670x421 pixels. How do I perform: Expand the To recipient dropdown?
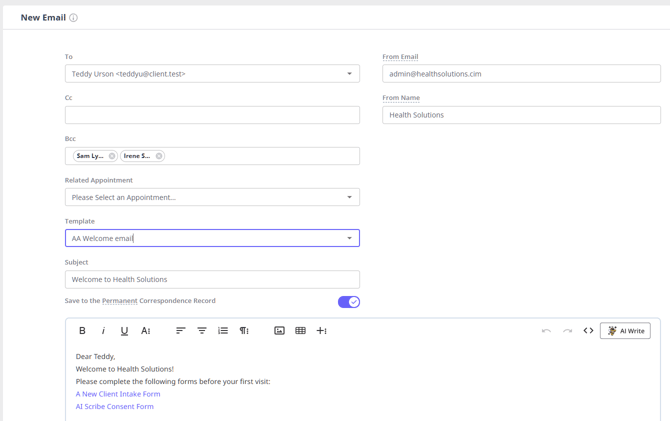349,74
